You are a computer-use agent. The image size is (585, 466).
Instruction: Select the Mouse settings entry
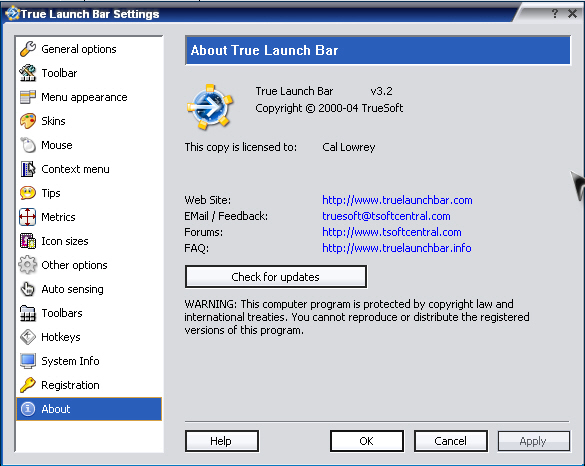tap(89, 145)
